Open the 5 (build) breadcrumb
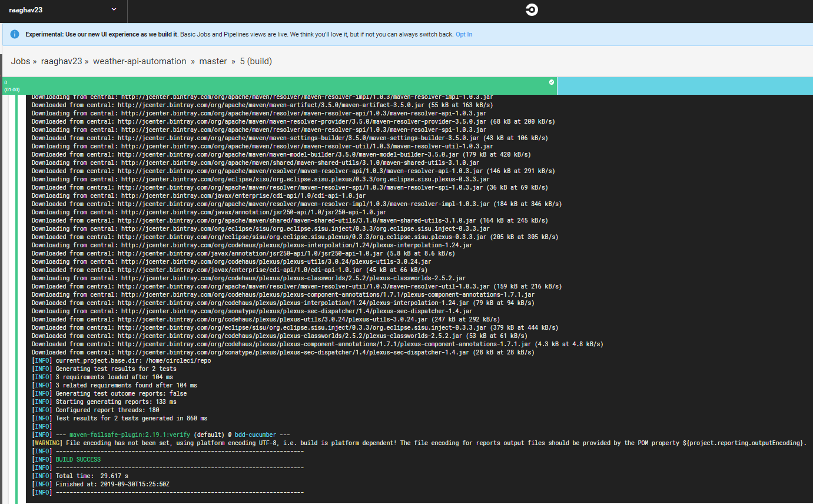 pyautogui.click(x=255, y=61)
